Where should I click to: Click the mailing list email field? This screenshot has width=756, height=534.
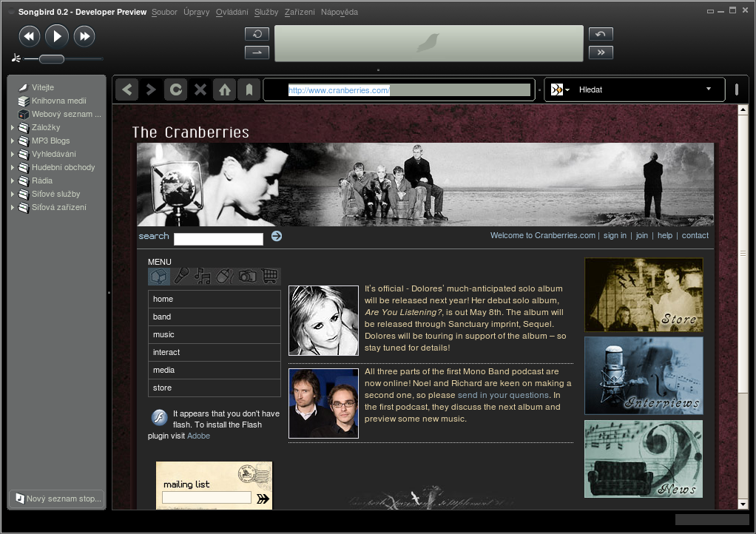[207, 497]
